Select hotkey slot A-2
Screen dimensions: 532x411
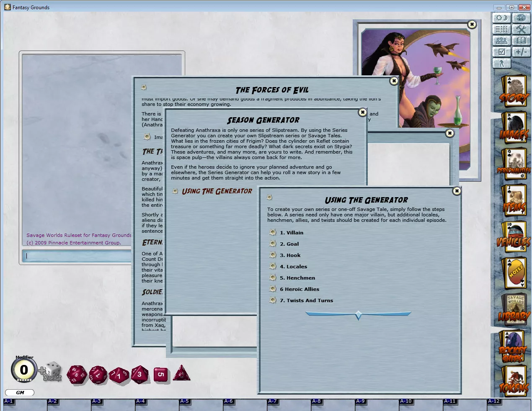69,405
